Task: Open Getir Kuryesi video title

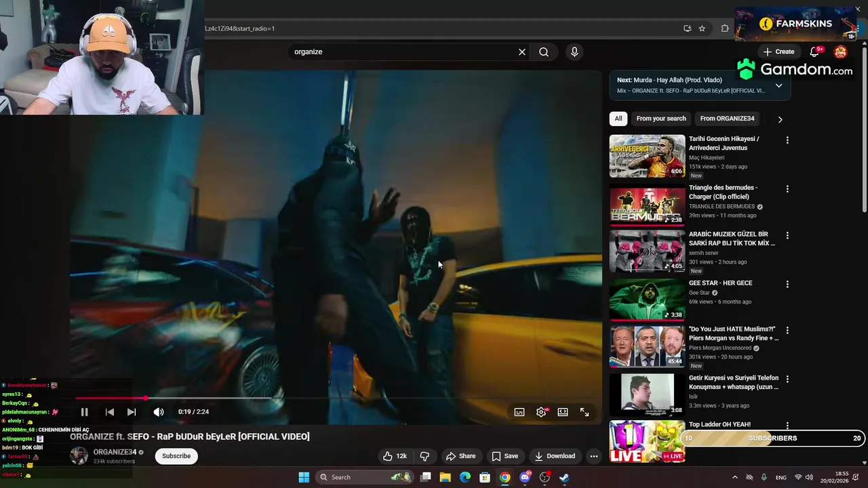Action: click(x=734, y=382)
